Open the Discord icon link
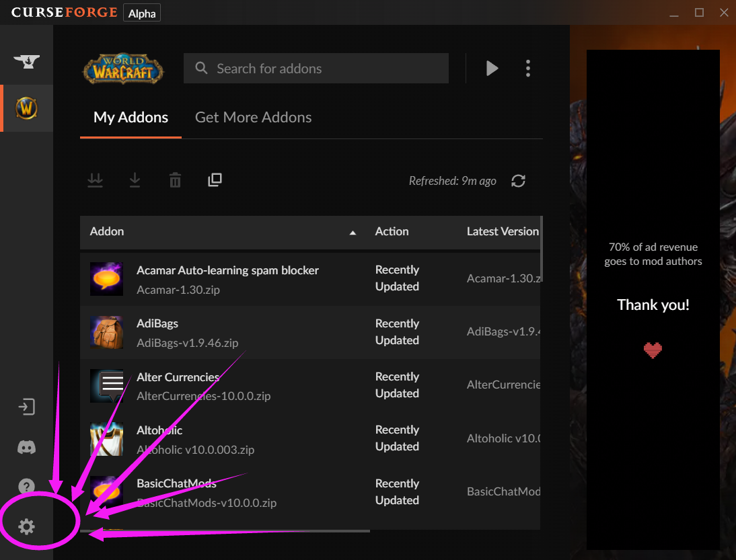This screenshot has width=736, height=560. [26, 448]
